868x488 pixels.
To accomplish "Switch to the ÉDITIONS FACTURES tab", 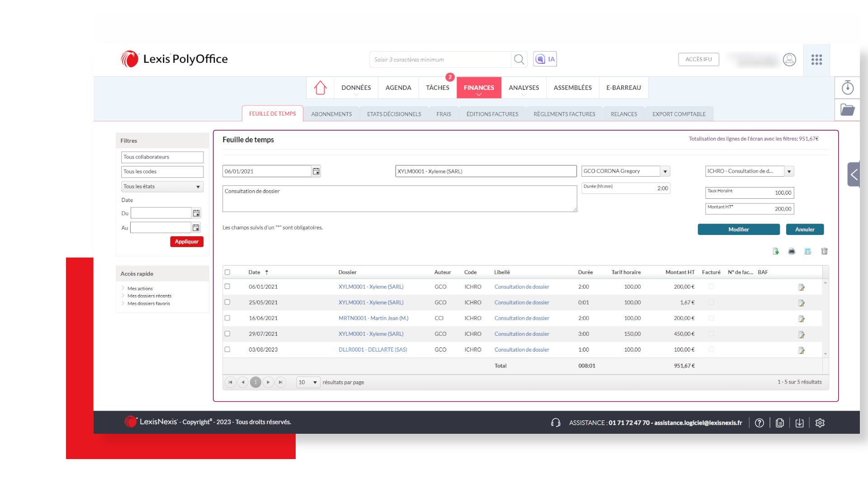I will click(492, 114).
